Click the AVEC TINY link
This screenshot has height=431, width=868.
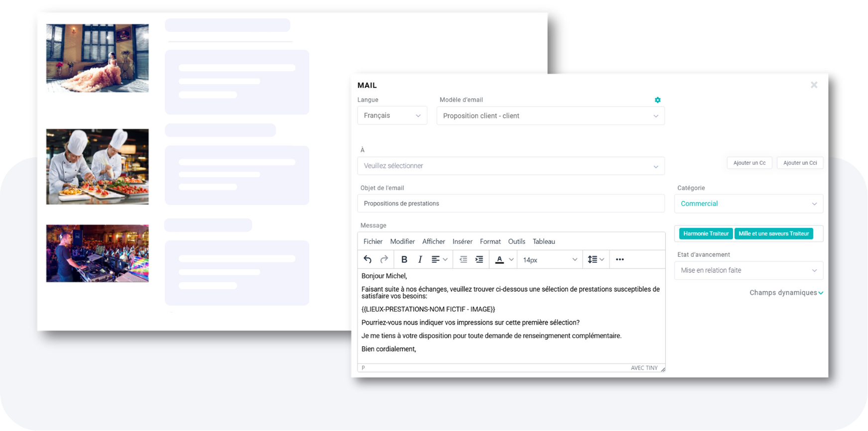coord(644,368)
